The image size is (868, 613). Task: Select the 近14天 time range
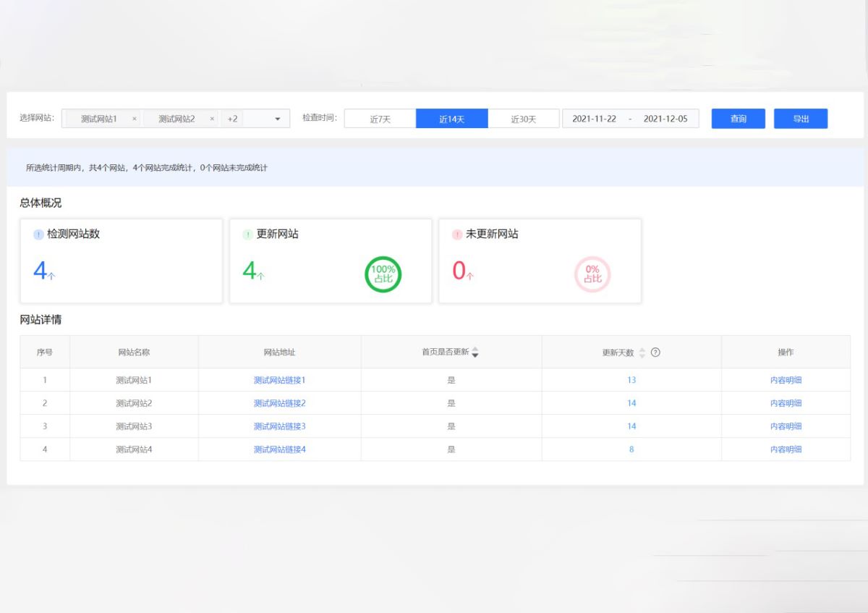click(x=451, y=119)
